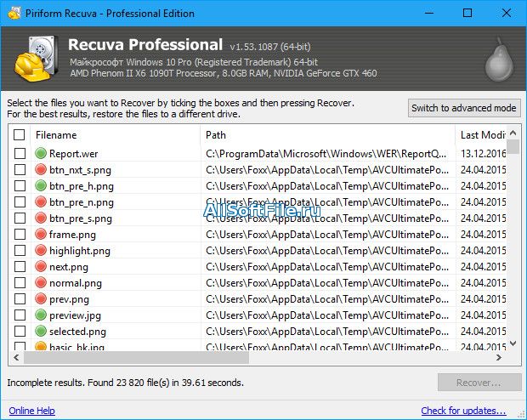Click the Recuva hard-hat drive logo
Screen dimensions: 527x420
(x=37, y=59)
